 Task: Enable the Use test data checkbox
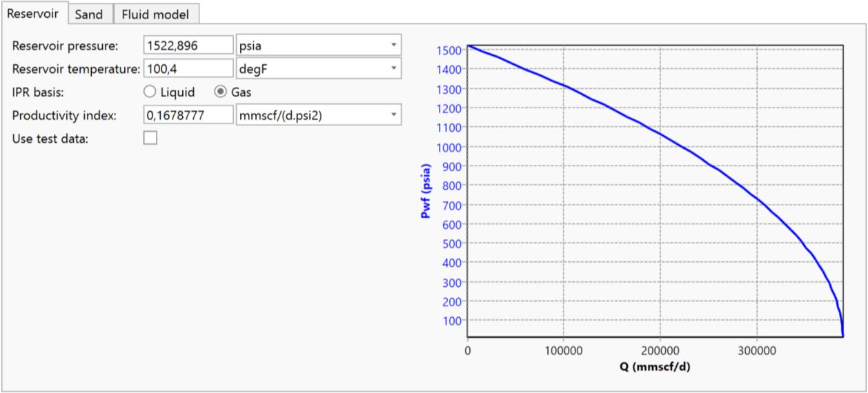150,139
